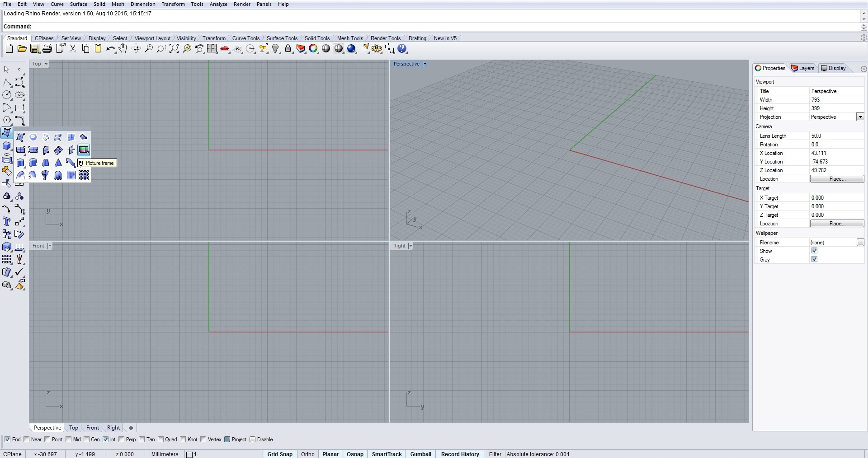Expand the Perspective viewport title menu arrow
Viewport: 868px width, 458px height.
click(425, 64)
